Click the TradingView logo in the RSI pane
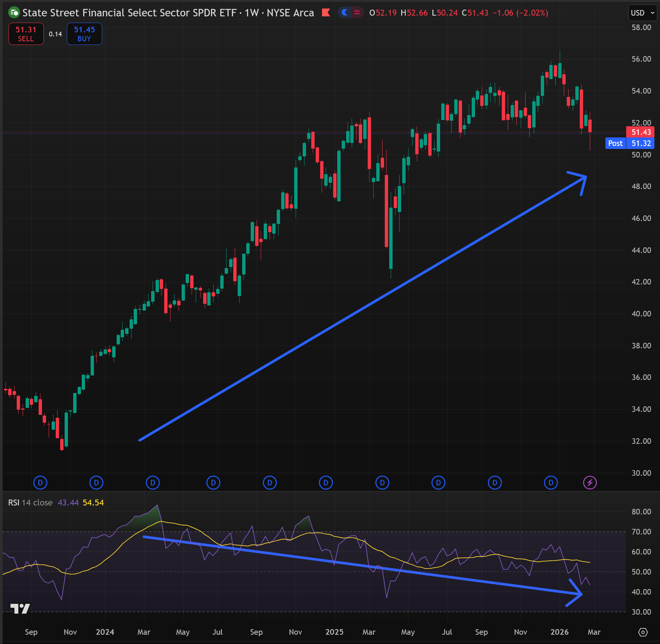Image resolution: width=660 pixels, height=644 pixels. [x=20, y=608]
